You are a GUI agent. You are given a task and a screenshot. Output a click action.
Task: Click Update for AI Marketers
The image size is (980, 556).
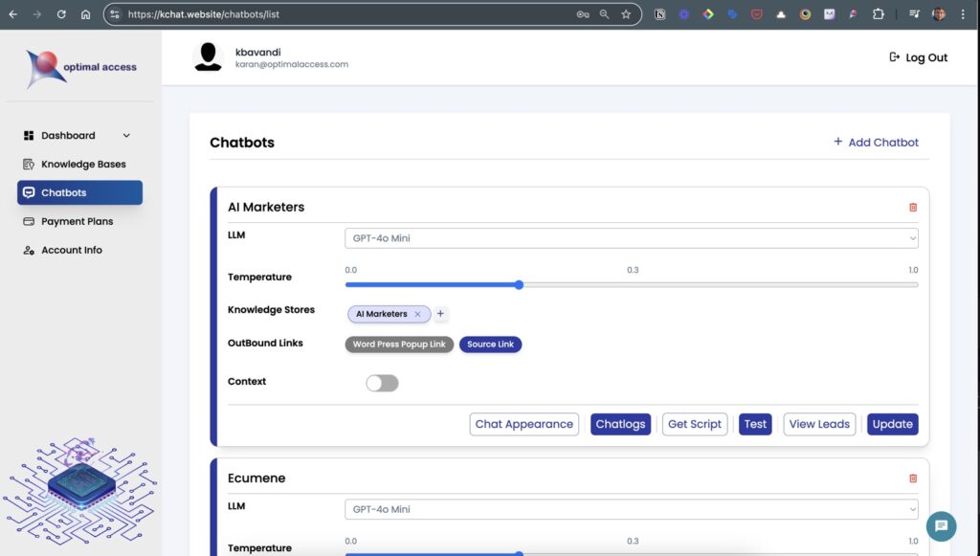pyautogui.click(x=893, y=424)
